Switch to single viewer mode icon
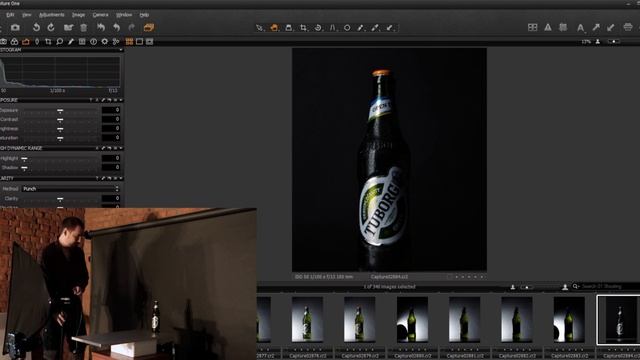This screenshot has height=360, width=640. coord(140,42)
